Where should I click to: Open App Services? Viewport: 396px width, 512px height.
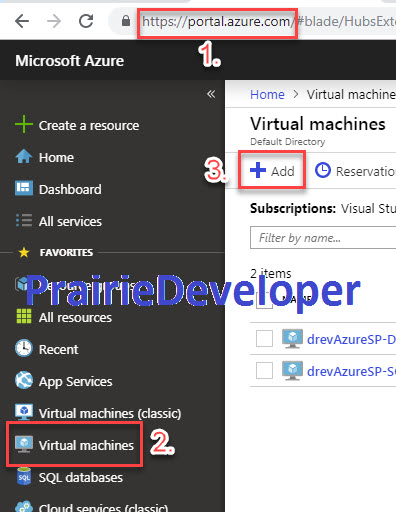[x=76, y=382]
